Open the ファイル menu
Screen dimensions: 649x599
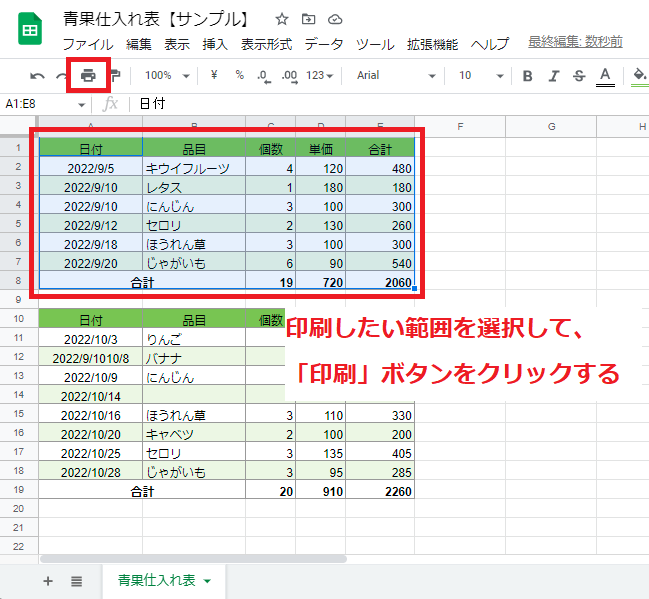[87, 44]
